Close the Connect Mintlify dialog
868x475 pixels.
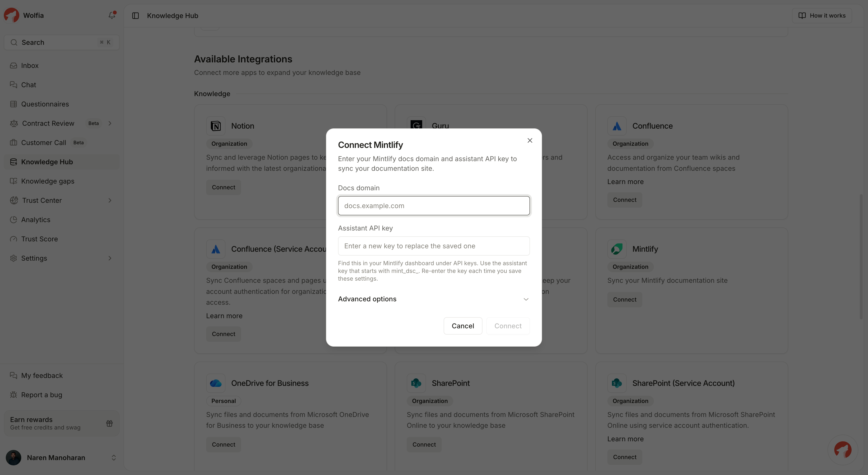(530, 140)
